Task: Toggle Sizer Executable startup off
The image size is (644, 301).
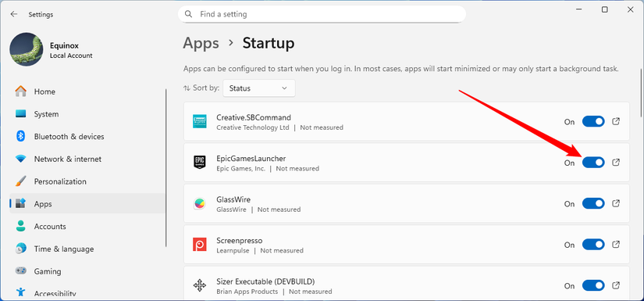Action: [593, 285]
